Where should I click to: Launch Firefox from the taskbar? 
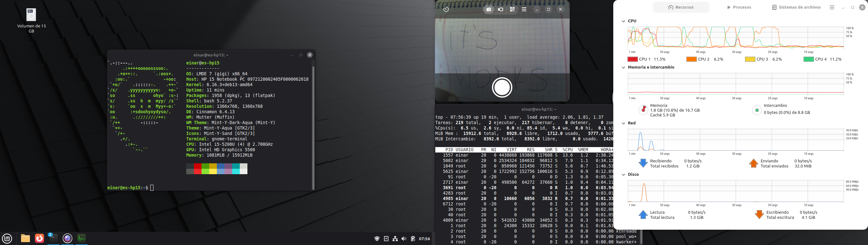click(39, 238)
